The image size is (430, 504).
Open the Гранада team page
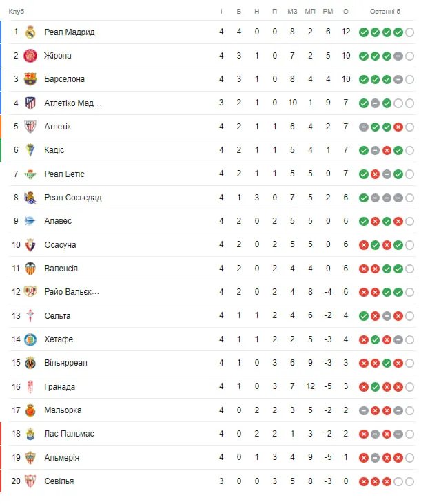coord(60,387)
